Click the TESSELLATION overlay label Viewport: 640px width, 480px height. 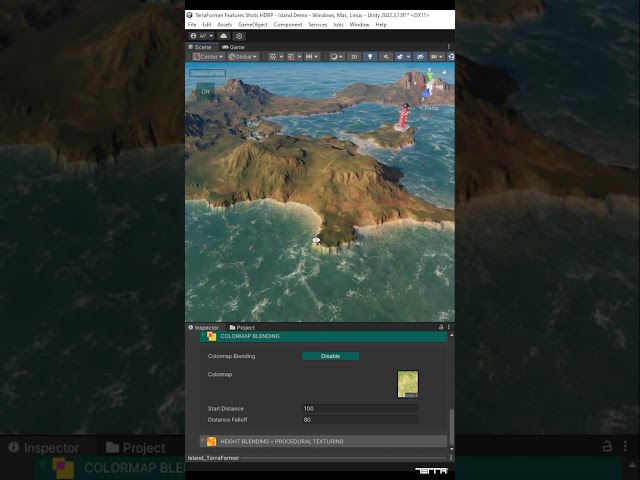point(207,73)
